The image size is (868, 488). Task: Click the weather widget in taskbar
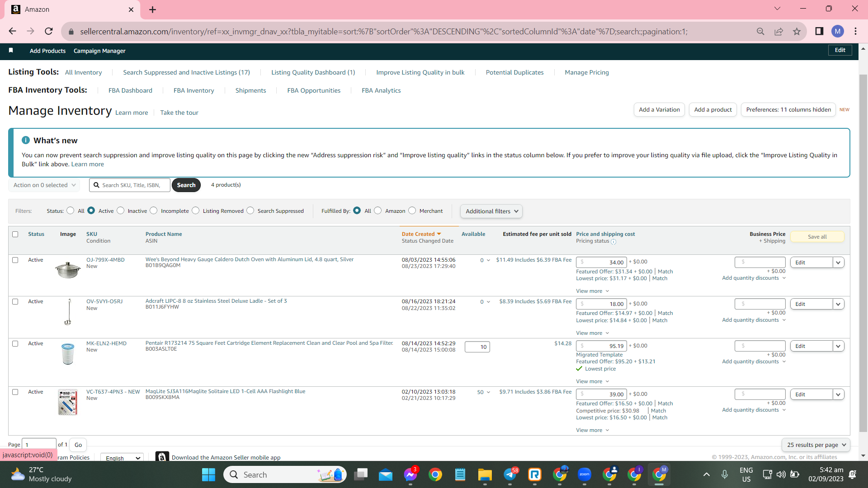pyautogui.click(x=41, y=474)
